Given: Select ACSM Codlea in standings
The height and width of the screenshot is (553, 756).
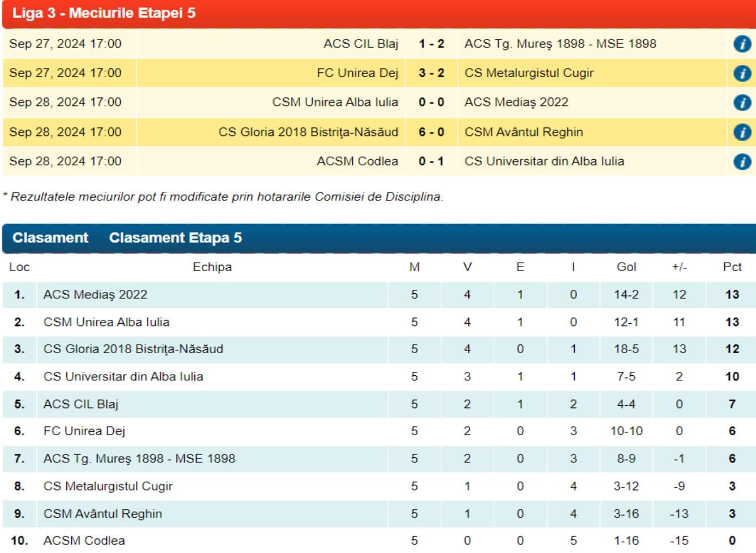Looking at the screenshot, I should click(84, 541).
